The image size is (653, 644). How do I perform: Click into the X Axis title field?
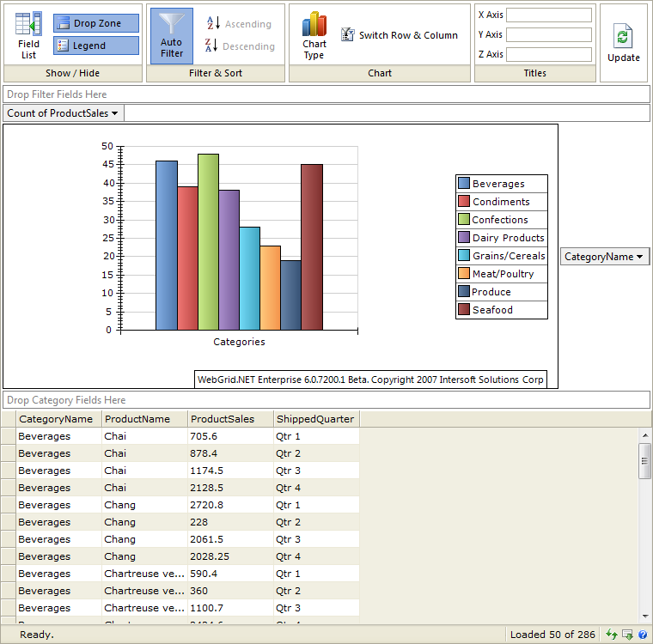549,15
